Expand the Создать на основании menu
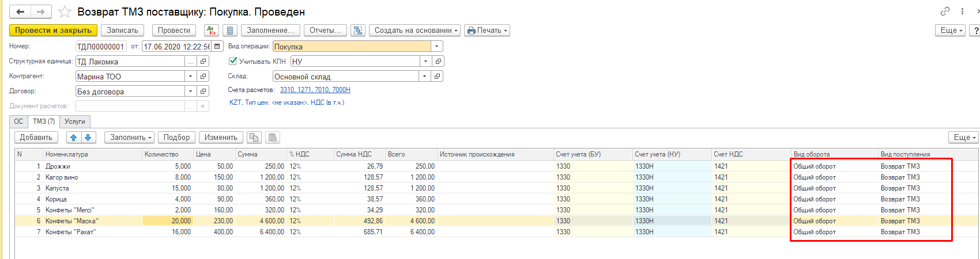This screenshot has height=259, width=980. click(x=415, y=31)
